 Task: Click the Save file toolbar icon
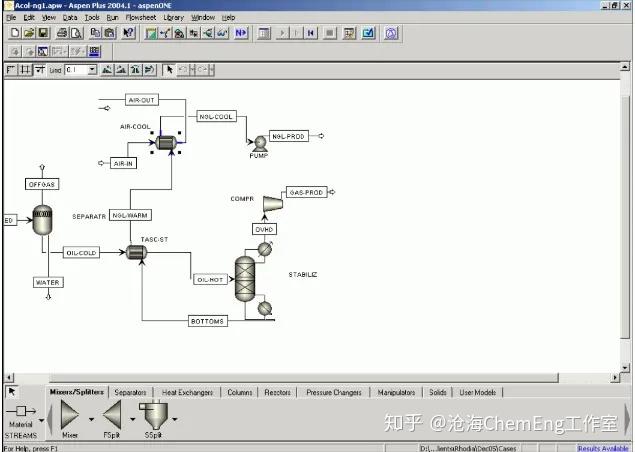43,33
